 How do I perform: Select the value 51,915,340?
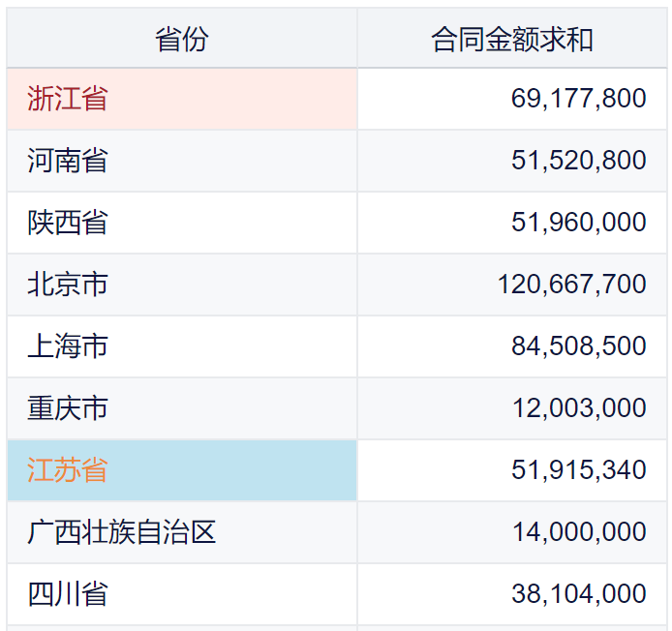click(578, 470)
